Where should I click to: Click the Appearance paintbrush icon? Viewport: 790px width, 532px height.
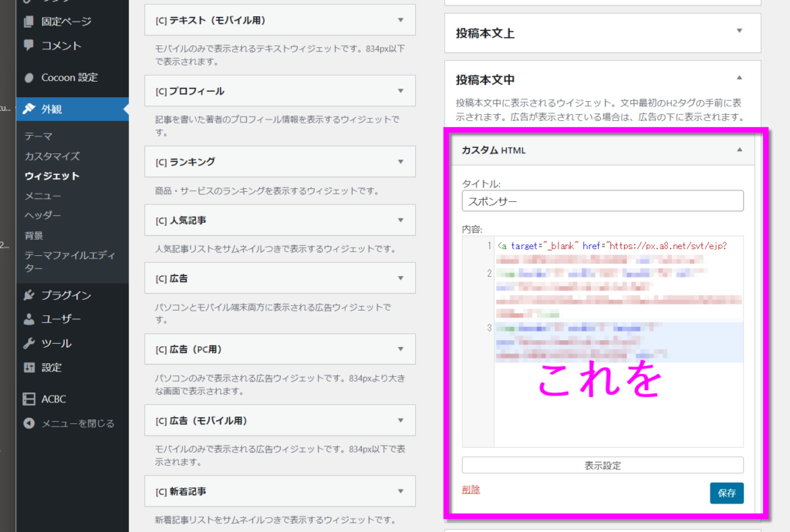click(29, 109)
